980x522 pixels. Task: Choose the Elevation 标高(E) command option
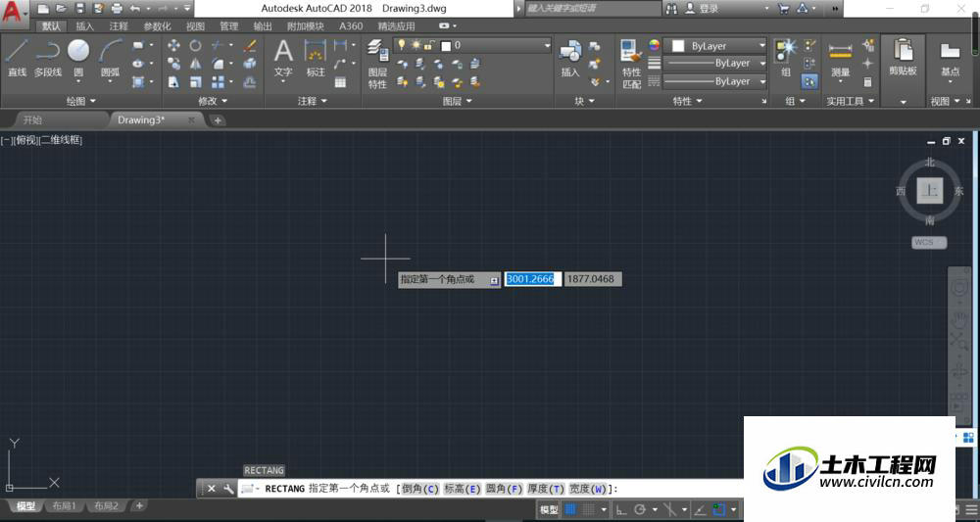(x=462, y=489)
